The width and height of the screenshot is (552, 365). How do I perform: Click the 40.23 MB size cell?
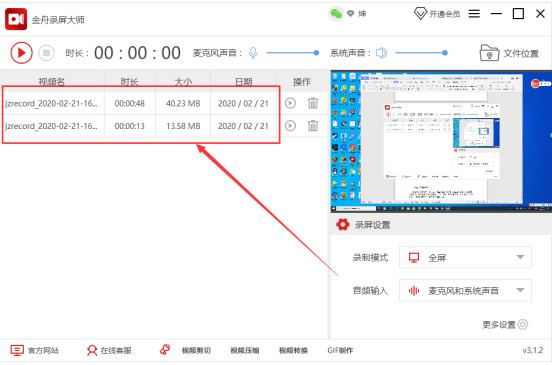[183, 103]
